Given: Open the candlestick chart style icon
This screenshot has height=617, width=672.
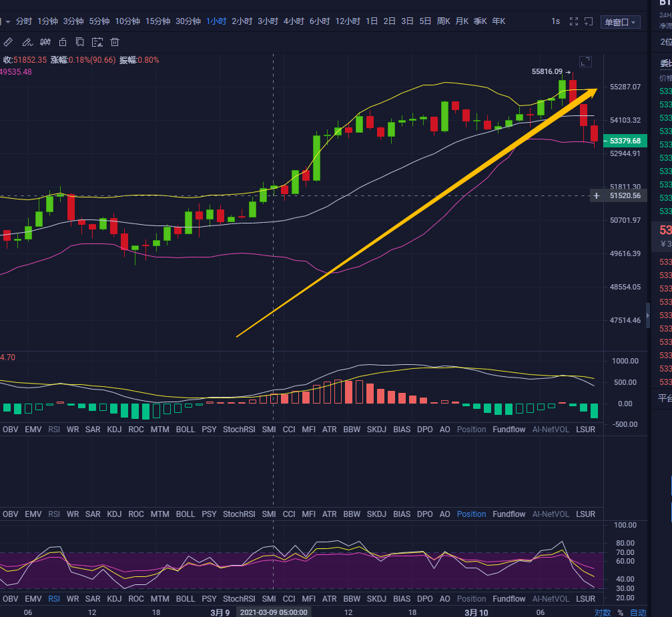Looking at the screenshot, I should [x=45, y=42].
